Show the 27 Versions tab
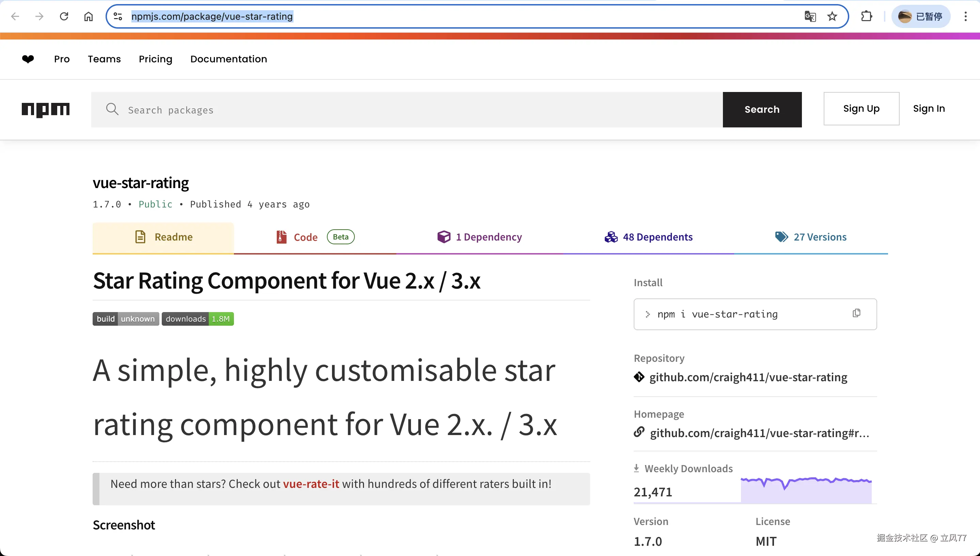 click(x=811, y=237)
